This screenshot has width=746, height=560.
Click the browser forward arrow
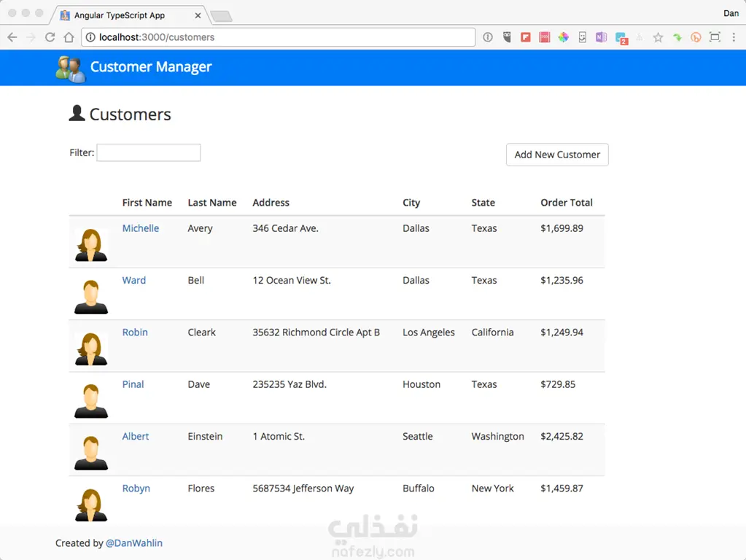[31, 37]
